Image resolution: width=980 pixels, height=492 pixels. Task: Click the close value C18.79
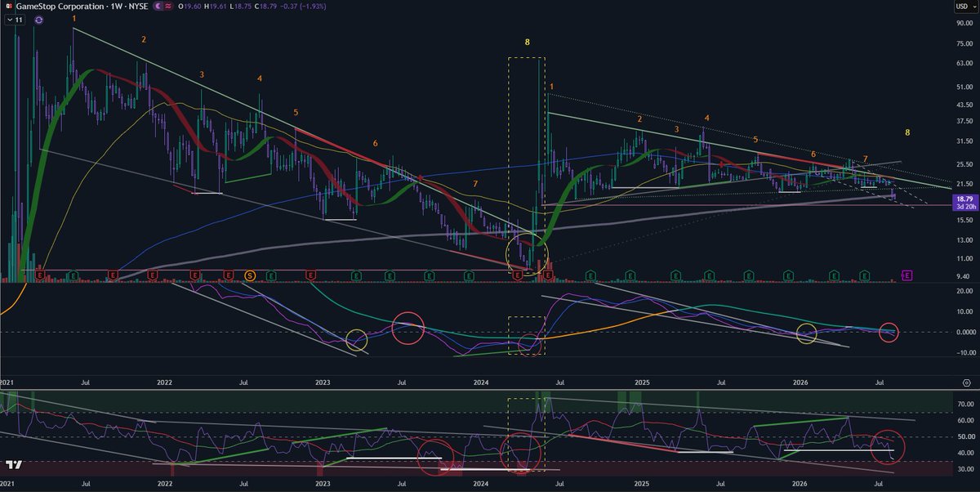pos(267,7)
